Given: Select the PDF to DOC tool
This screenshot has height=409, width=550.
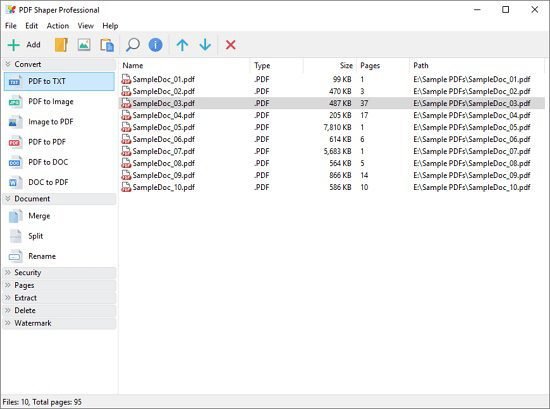Looking at the screenshot, I should 59,162.
